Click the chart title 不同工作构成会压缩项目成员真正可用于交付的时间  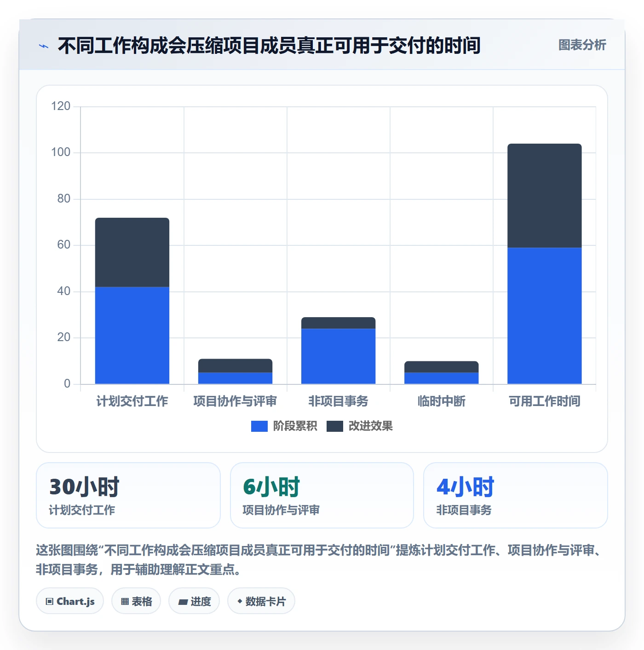click(x=269, y=46)
